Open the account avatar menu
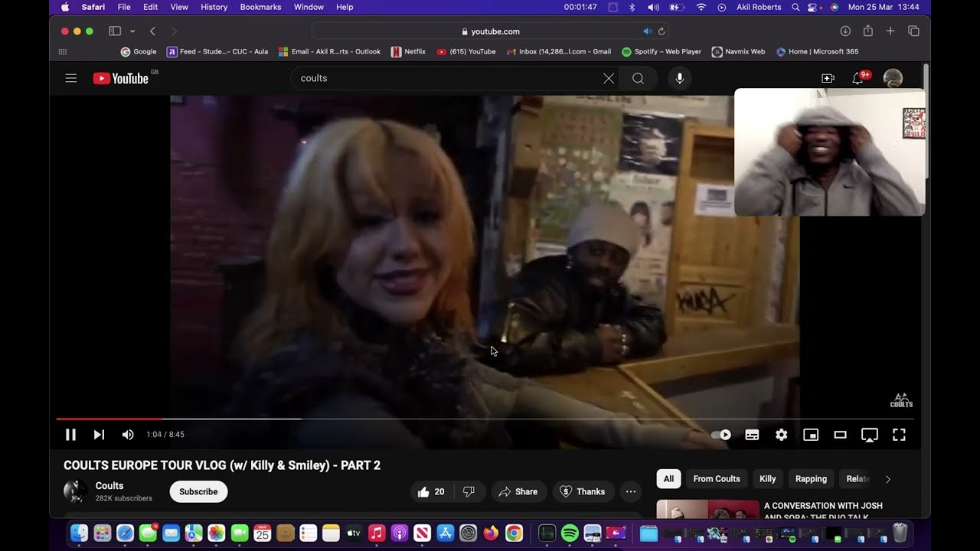The width and height of the screenshot is (980, 551). 893,78
